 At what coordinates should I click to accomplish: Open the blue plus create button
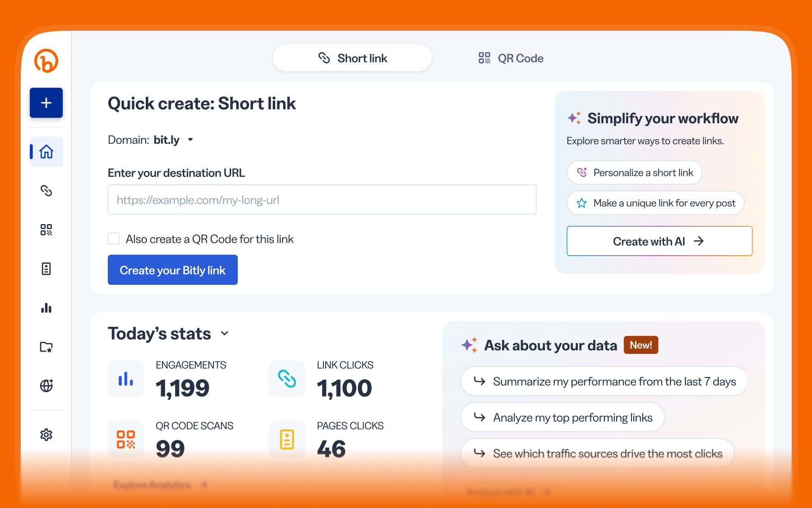pyautogui.click(x=46, y=103)
